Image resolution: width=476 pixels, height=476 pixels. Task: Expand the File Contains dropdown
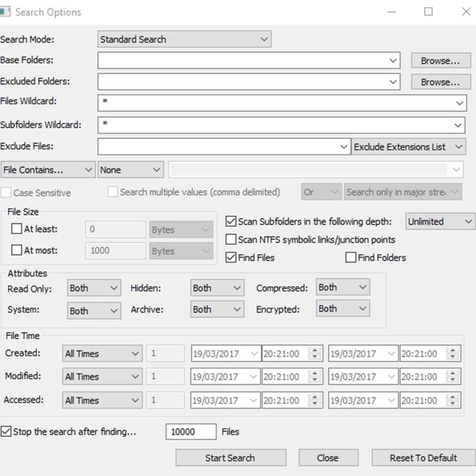48,170
